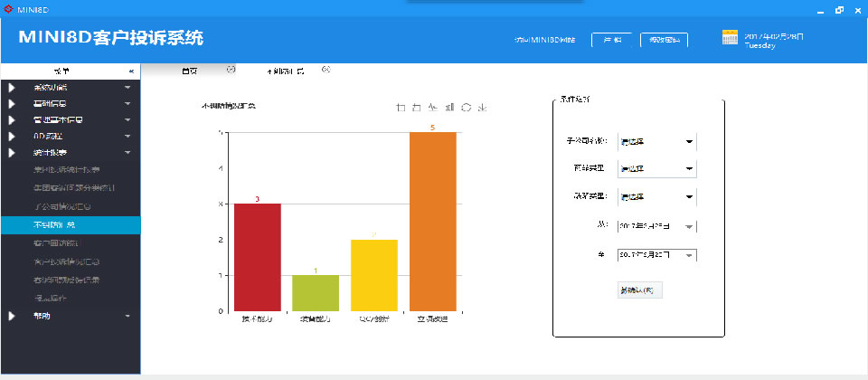Click the chart restore/refresh icon
Image resolution: width=868 pixels, height=380 pixels.
tap(466, 108)
